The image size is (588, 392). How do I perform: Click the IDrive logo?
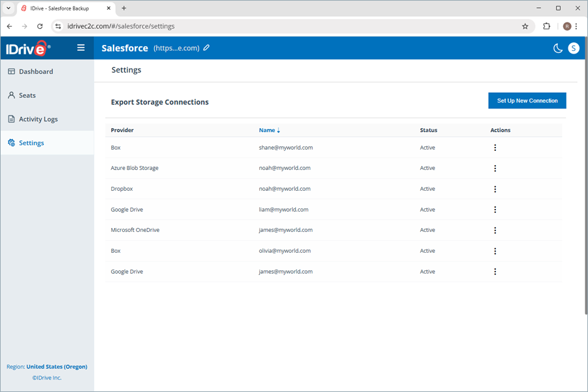click(26, 48)
